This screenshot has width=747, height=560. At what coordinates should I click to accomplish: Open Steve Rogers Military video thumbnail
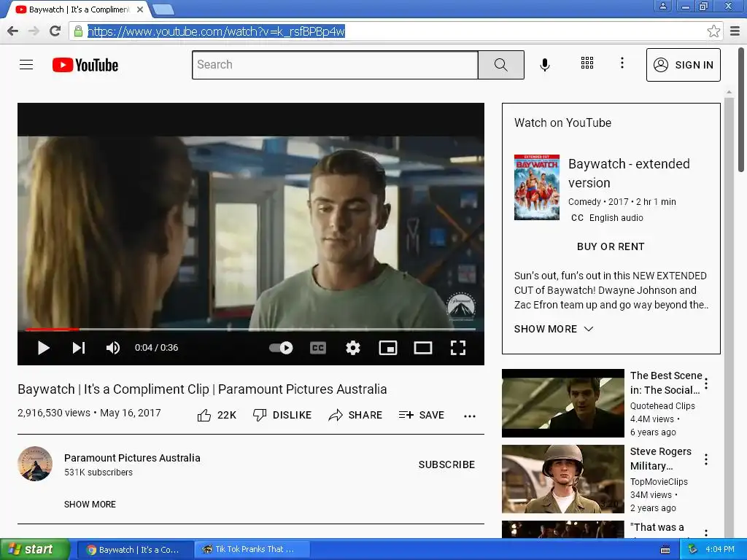click(562, 478)
